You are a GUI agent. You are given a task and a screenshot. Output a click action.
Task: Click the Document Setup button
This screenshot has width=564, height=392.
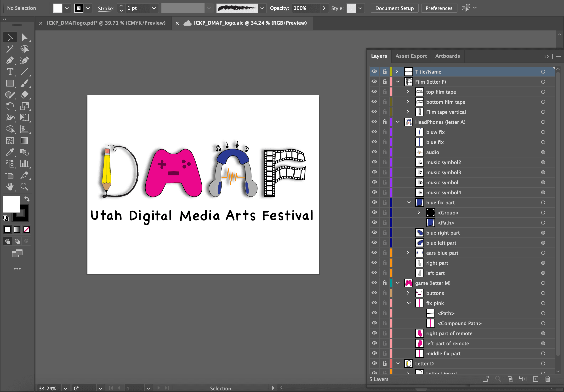coord(394,8)
